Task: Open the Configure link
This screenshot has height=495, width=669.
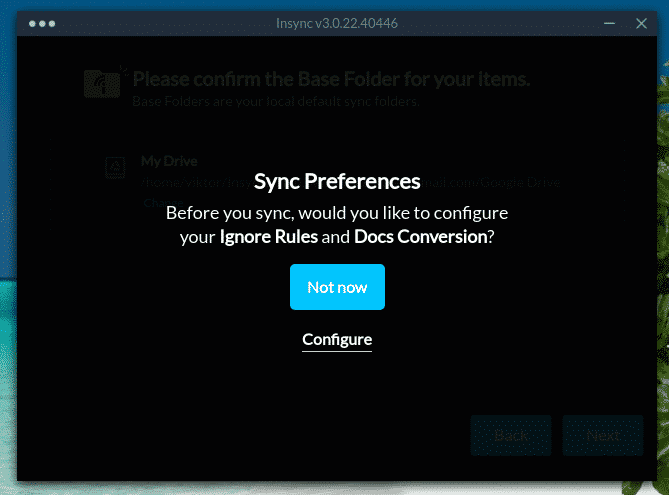Action: point(337,340)
